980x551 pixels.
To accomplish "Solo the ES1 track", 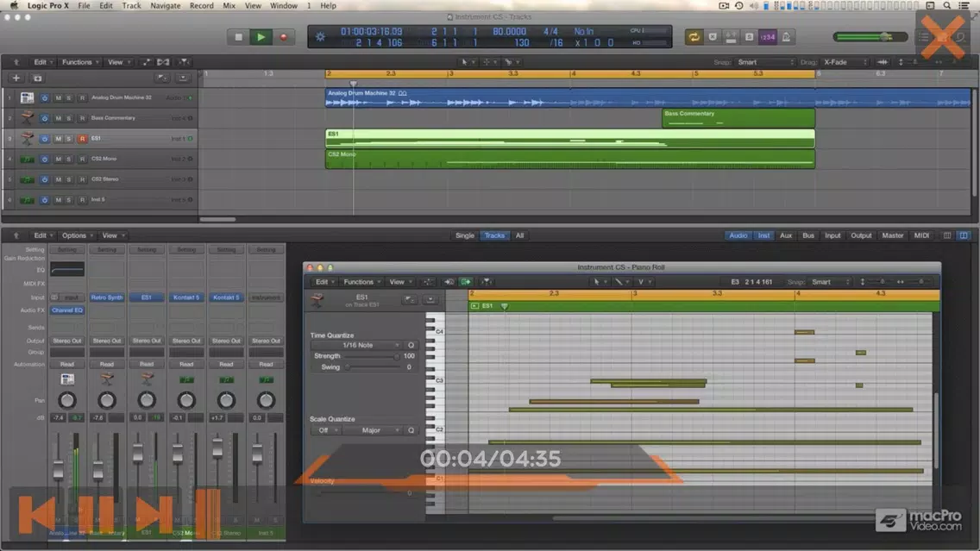I will [x=69, y=139].
